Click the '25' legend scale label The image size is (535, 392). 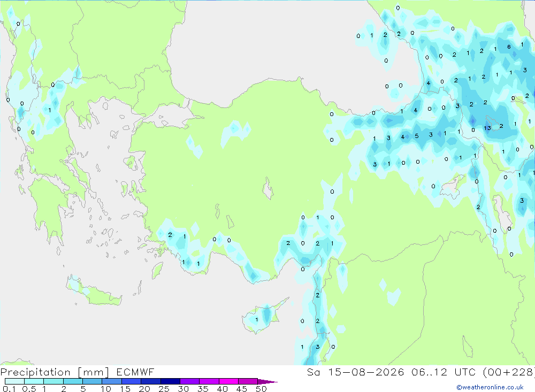pos(164,389)
